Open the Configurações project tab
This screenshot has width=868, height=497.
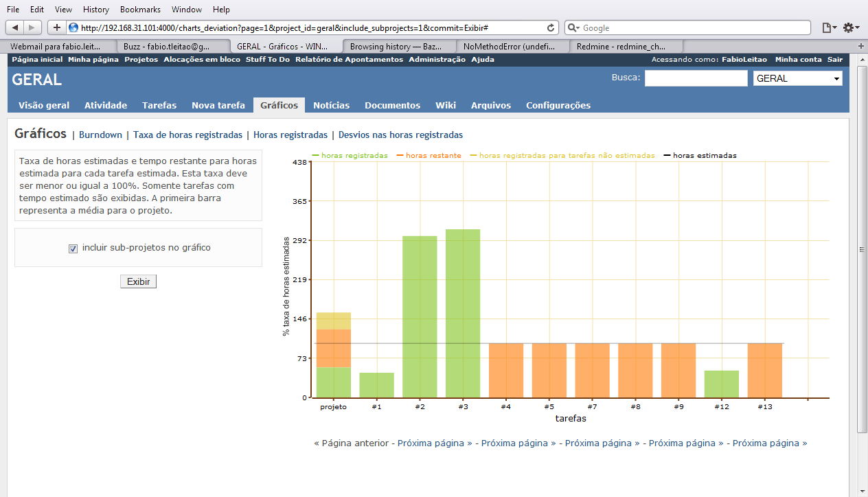click(558, 105)
